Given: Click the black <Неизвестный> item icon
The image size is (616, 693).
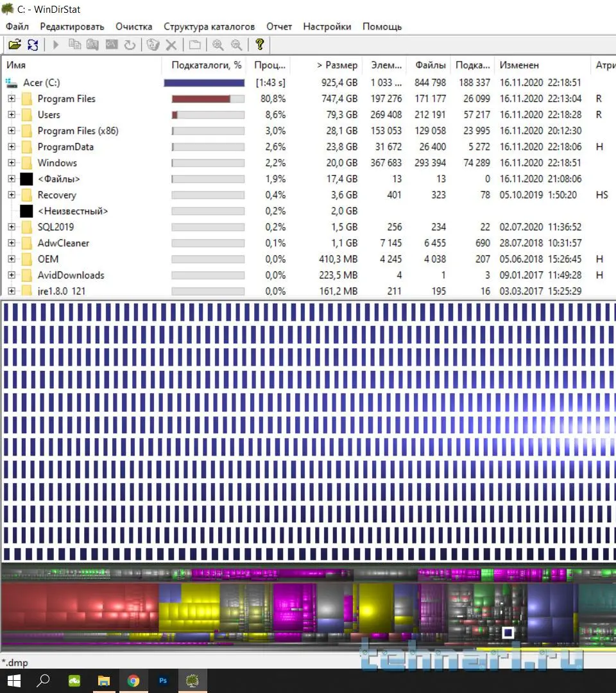Looking at the screenshot, I should pos(26,211).
